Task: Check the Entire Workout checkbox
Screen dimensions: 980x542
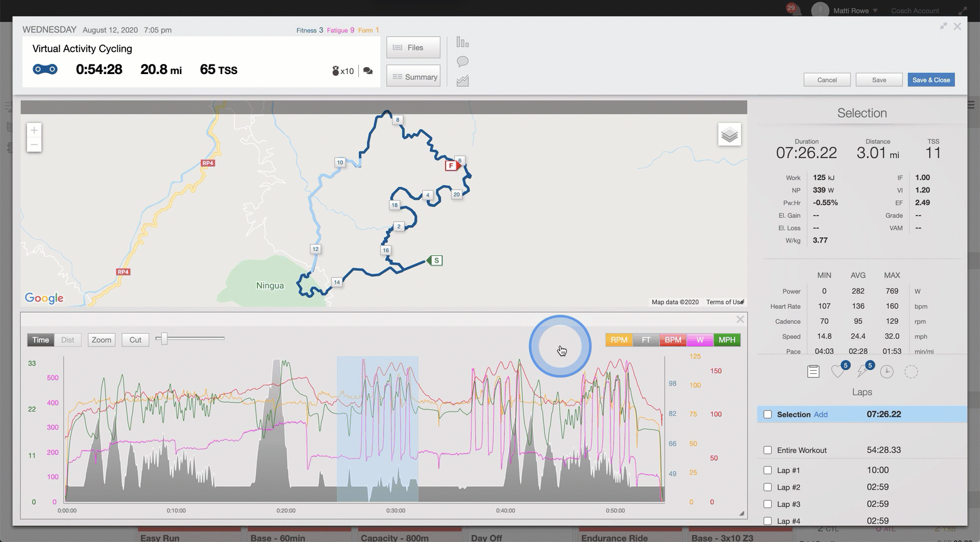Action: (x=767, y=450)
